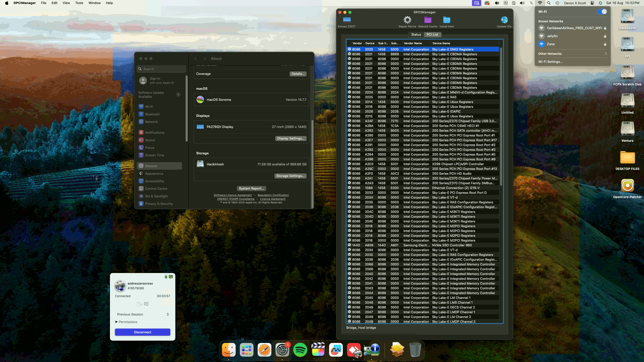This screenshot has height=362, width=644.
Task: Select OpenCore-Patcher app on the desktop
Action: 627,186
